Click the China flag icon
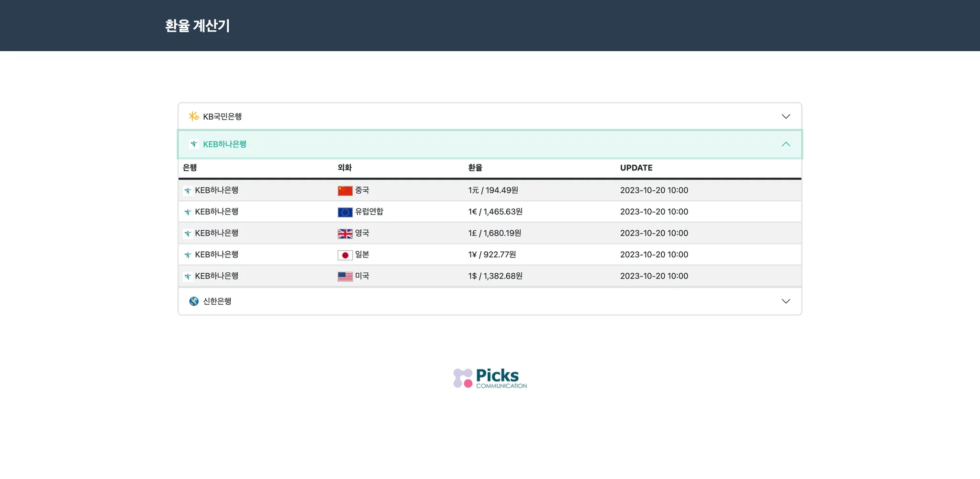980x479 pixels. pyautogui.click(x=345, y=190)
